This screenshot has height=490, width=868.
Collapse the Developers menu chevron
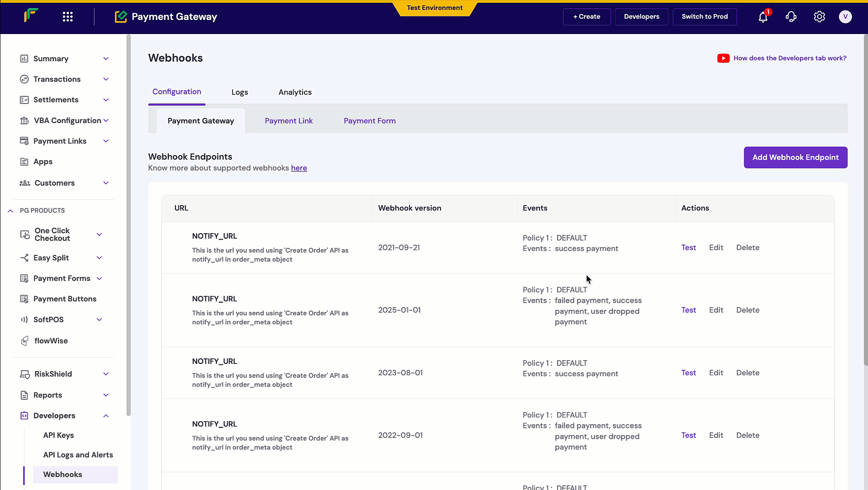pyautogui.click(x=106, y=416)
